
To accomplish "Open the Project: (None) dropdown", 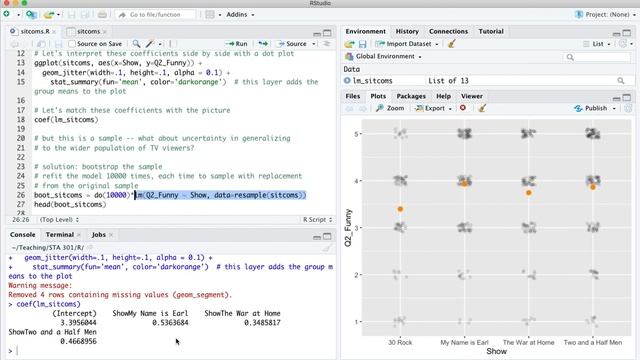I will pyautogui.click(x=605, y=15).
